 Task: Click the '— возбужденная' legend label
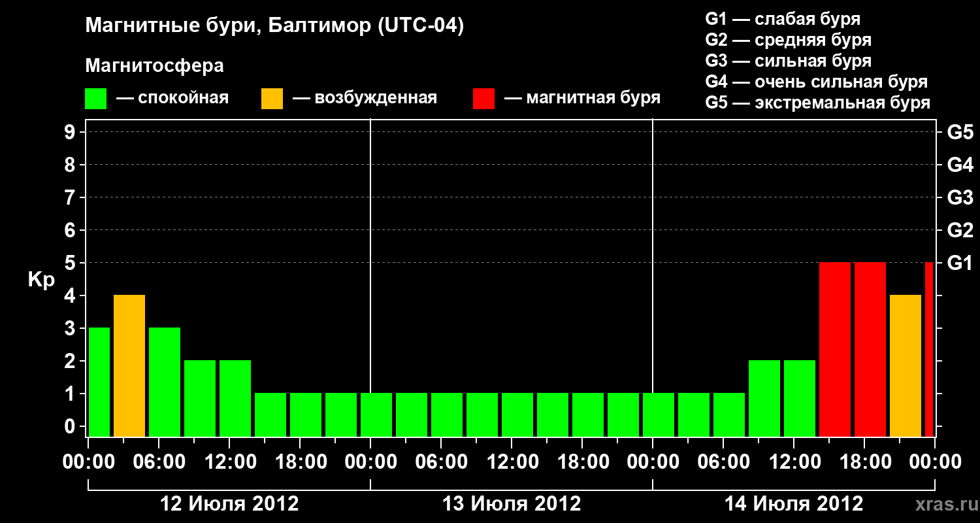pyautogui.click(x=365, y=98)
